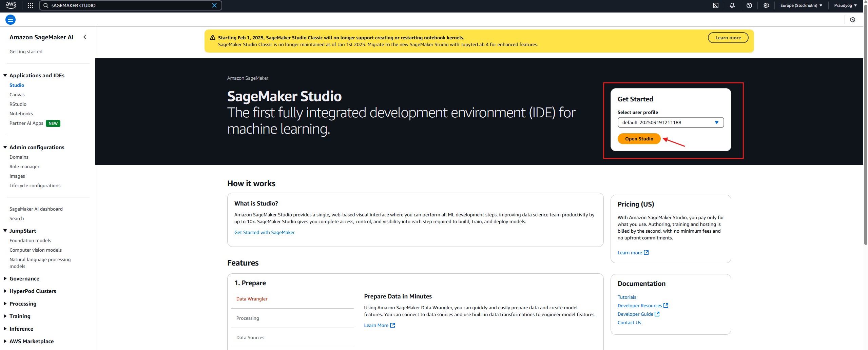
Task: Open CloudShell terminal icon
Action: (715, 5)
